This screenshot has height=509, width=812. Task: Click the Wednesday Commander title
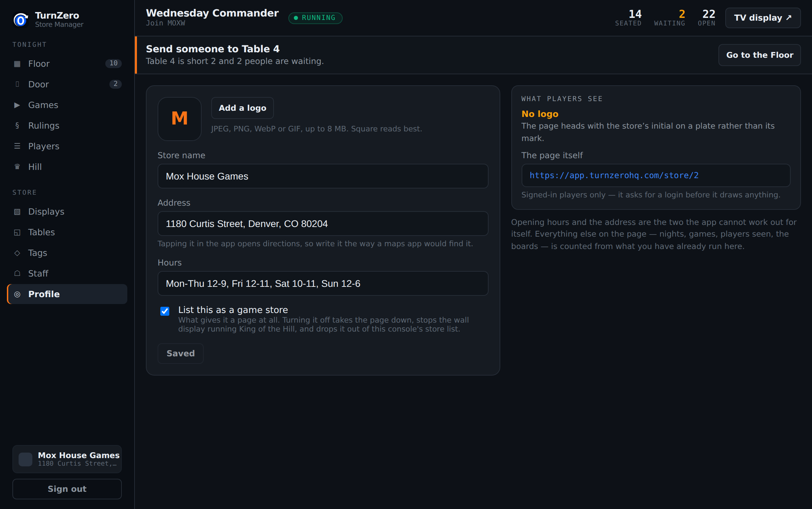coord(212,13)
